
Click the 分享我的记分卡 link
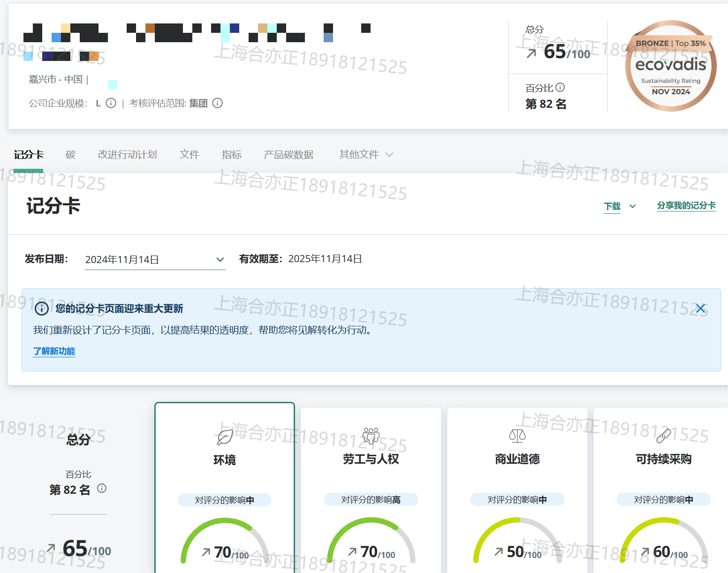[686, 206]
